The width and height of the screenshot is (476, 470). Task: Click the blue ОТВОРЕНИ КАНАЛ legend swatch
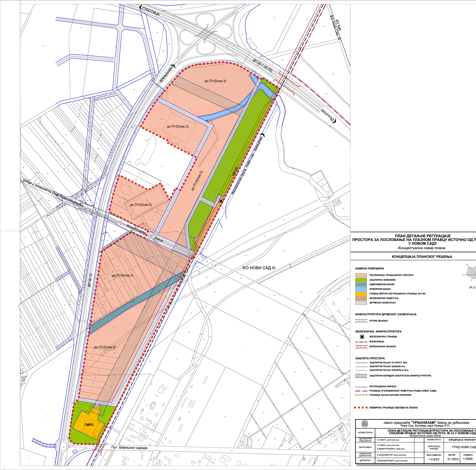point(361,289)
